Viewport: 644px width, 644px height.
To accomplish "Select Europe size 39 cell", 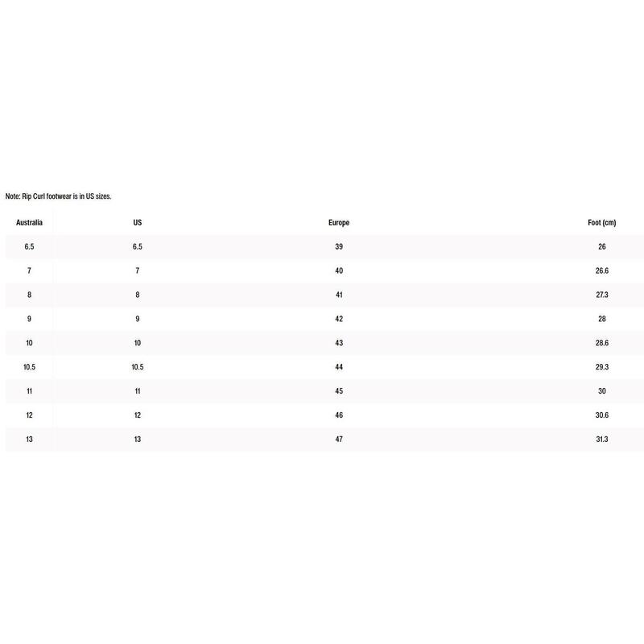I will coord(339,247).
